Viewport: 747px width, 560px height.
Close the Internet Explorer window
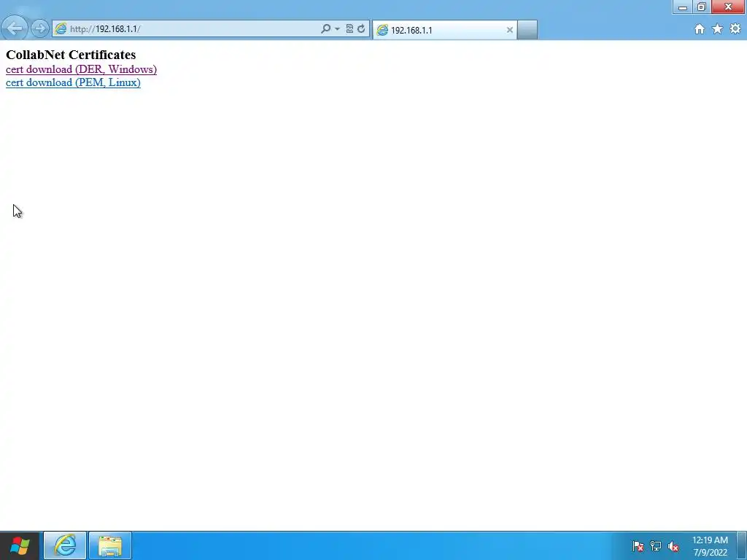pos(728,7)
